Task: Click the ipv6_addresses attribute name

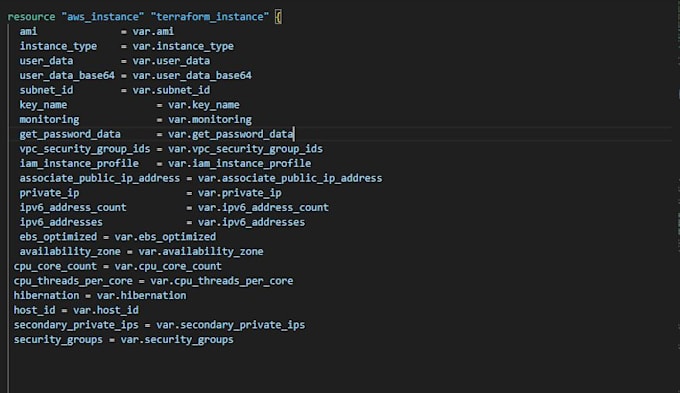Action: (61, 222)
